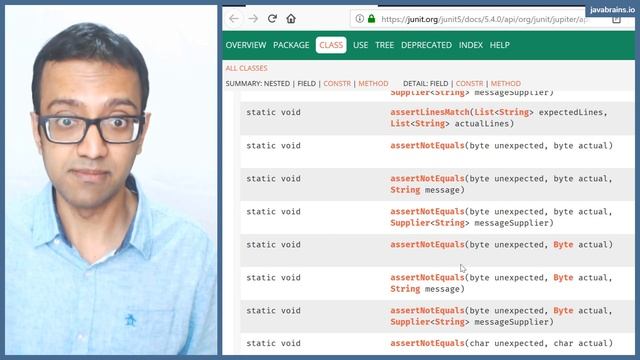Open the browser home icon
This screenshot has height=360, width=640.
[291, 19]
